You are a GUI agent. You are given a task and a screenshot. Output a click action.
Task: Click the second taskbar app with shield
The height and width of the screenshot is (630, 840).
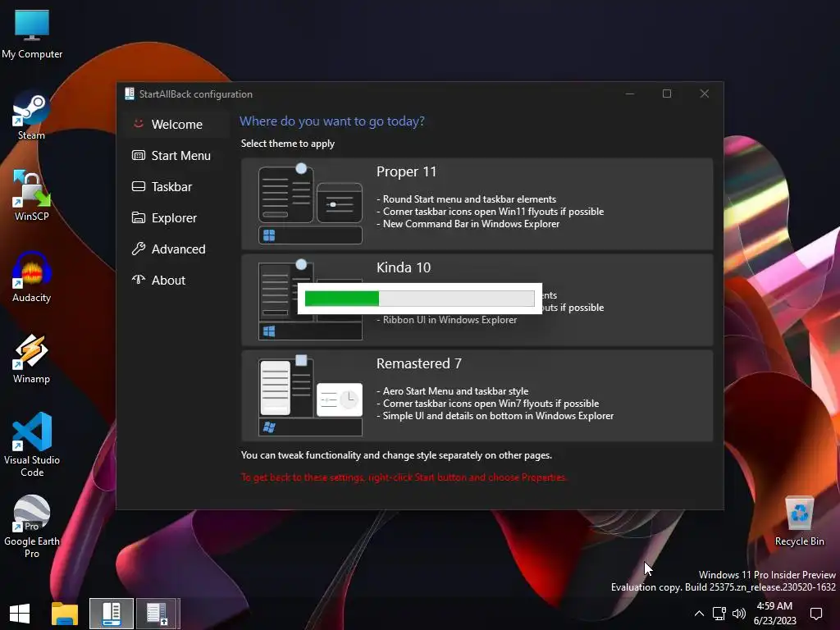pos(157,614)
